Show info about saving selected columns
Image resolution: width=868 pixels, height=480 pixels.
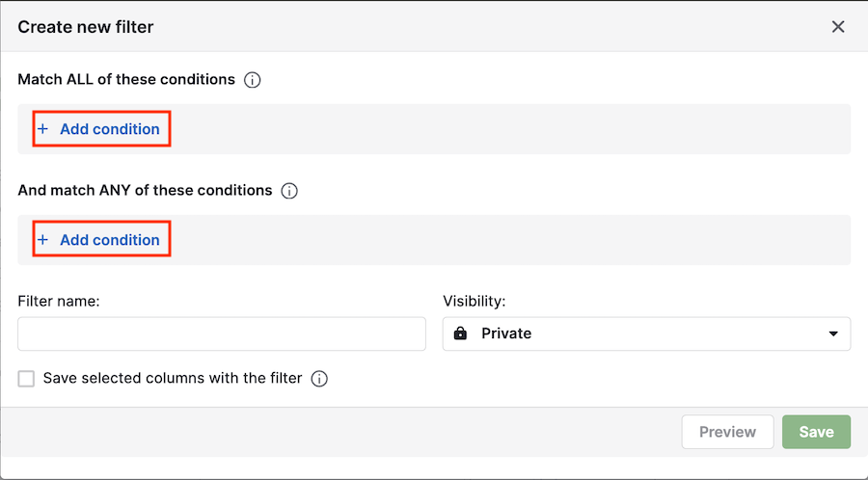(319, 379)
